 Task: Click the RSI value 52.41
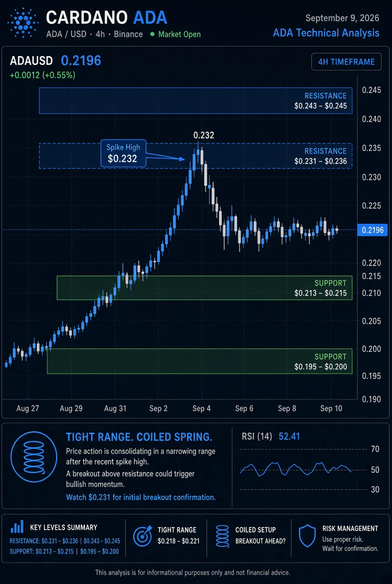pyautogui.click(x=289, y=436)
